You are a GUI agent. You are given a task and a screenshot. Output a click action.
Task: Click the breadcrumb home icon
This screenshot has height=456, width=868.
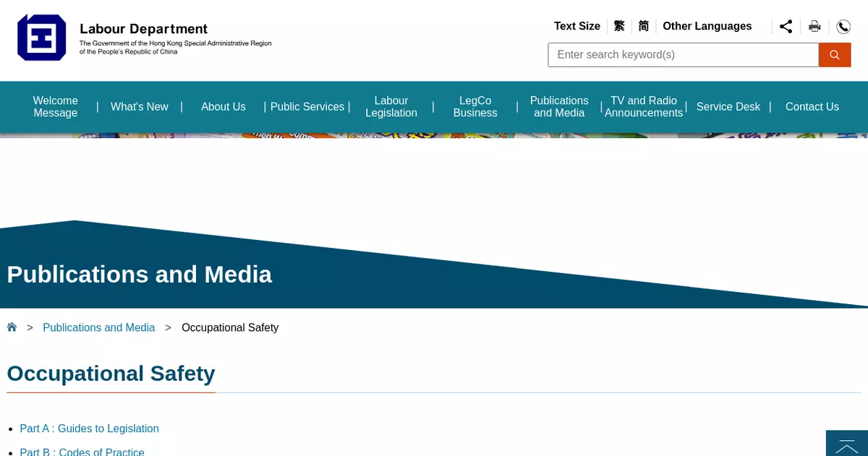[x=12, y=327]
